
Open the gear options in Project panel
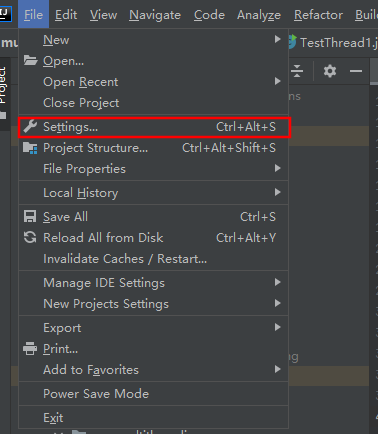(x=330, y=71)
